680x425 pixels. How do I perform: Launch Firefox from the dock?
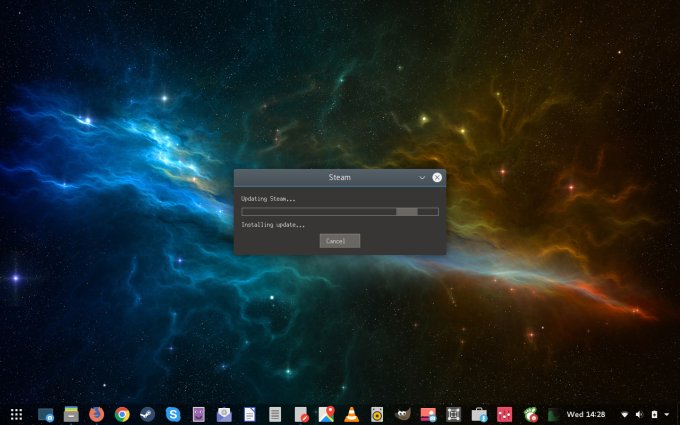[97, 415]
